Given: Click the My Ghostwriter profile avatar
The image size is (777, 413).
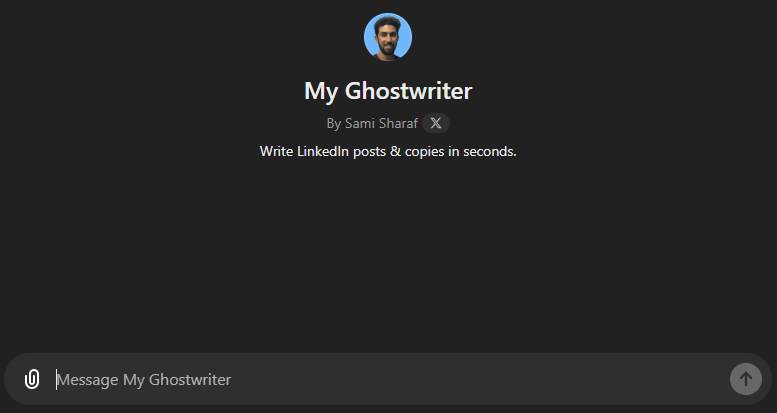Looking at the screenshot, I should click(388, 37).
